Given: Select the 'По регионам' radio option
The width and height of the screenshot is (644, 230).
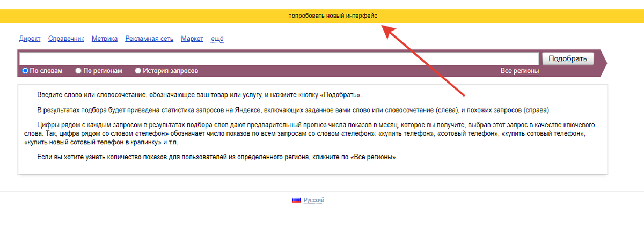Looking at the screenshot, I should (x=78, y=71).
